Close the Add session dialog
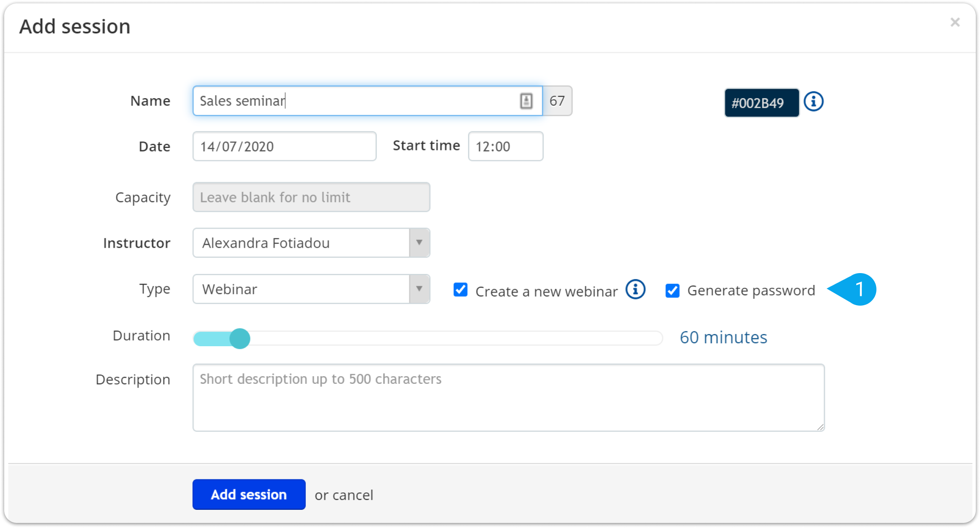 coord(955,22)
